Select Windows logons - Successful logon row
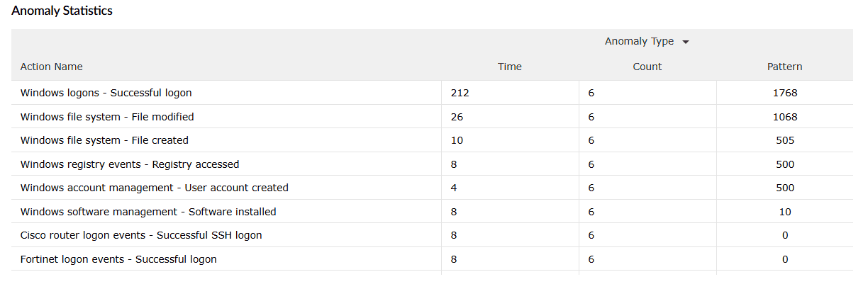This screenshot has height=284, width=868. (x=106, y=93)
